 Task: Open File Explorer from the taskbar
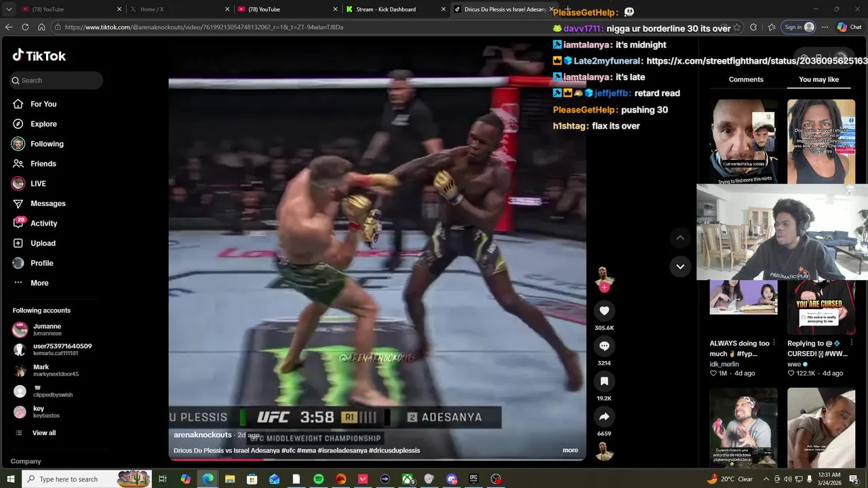pyautogui.click(x=230, y=479)
